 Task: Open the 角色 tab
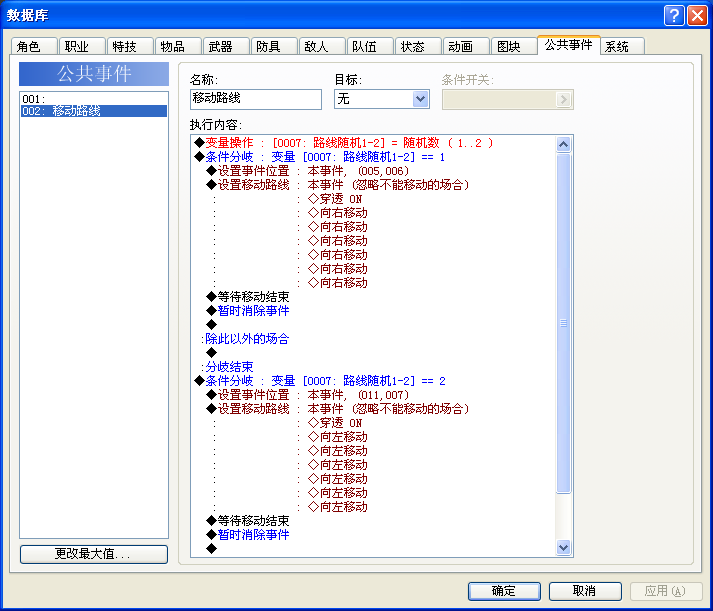point(34,46)
